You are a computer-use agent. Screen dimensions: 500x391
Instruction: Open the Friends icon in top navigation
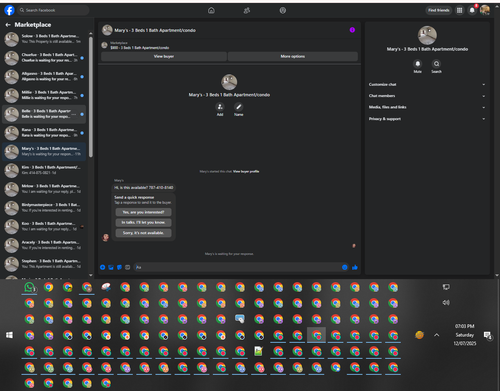pyautogui.click(x=247, y=10)
